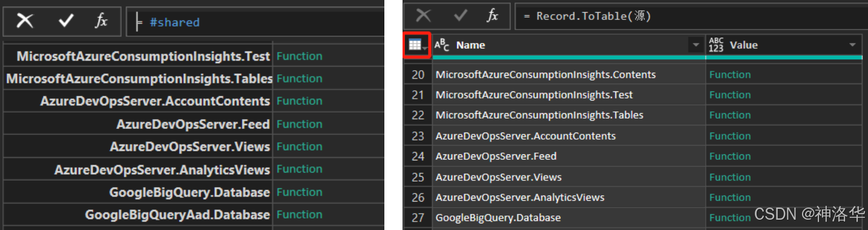868x230 pixels.
Task: Open Function link for GoogleBigQueryAad.Database
Action: coord(299,214)
